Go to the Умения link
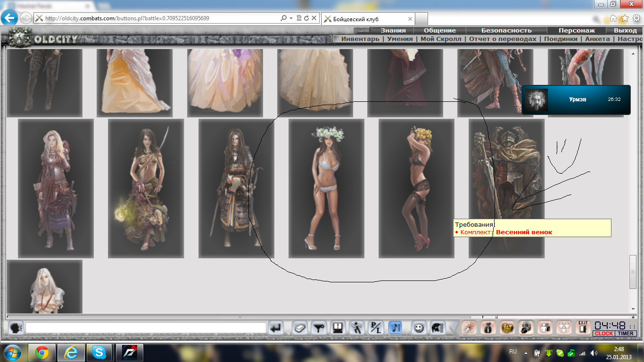This screenshot has width=644, height=362. [400, 39]
